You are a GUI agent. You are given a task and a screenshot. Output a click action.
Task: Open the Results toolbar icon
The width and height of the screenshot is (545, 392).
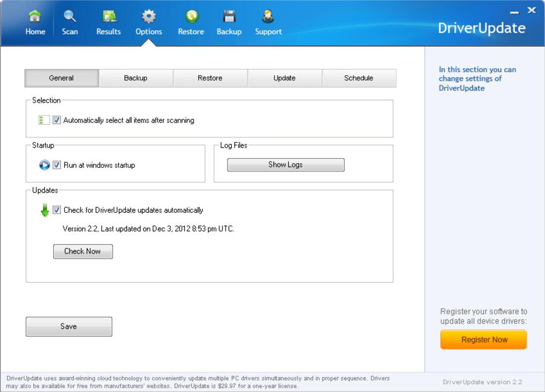109,17
